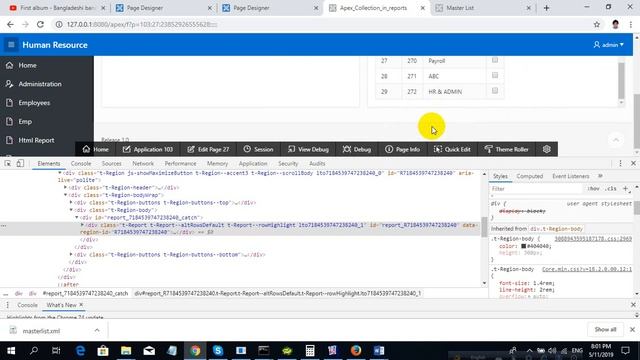Click the #404040 color swatch
Screen dimensions: 640x360
click(x=523, y=246)
